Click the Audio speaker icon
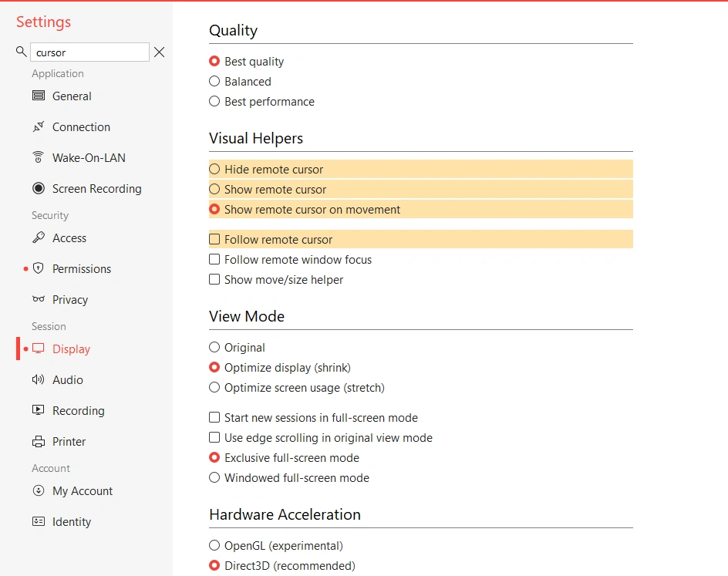Viewport: 728px width, 576px height. 39,380
